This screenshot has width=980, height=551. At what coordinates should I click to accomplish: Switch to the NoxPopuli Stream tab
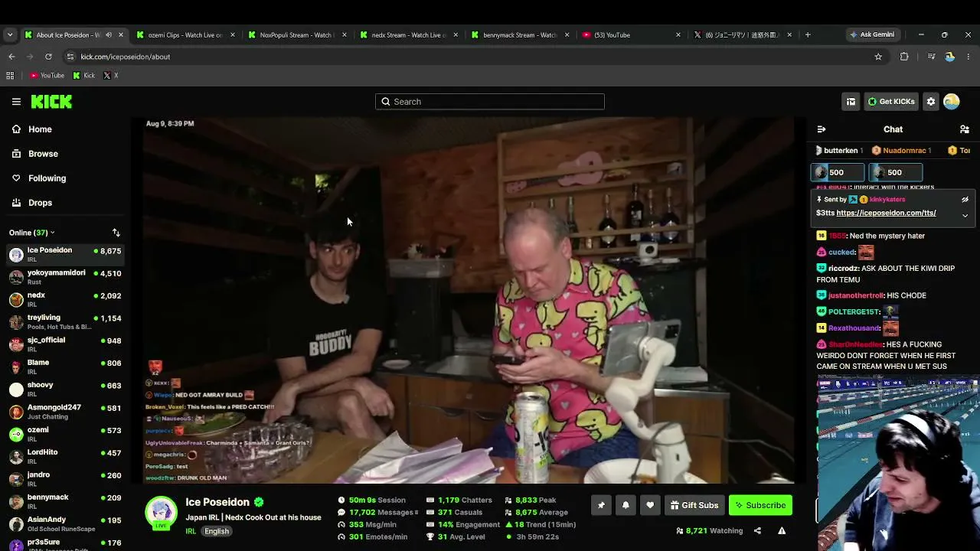pos(297,34)
